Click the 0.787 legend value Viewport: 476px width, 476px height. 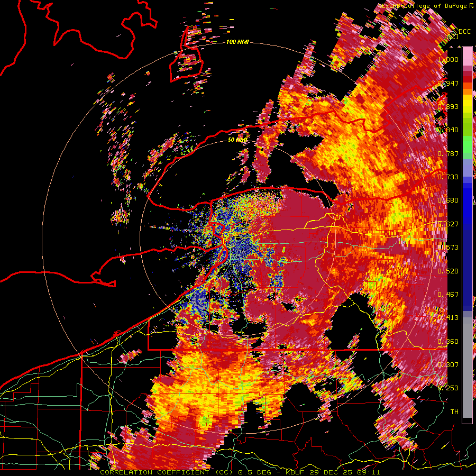(448, 153)
